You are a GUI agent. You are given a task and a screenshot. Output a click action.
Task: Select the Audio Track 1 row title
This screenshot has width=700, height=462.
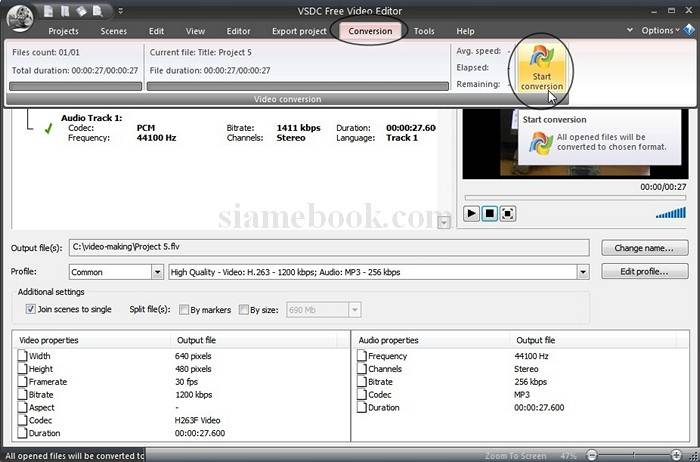(92, 118)
